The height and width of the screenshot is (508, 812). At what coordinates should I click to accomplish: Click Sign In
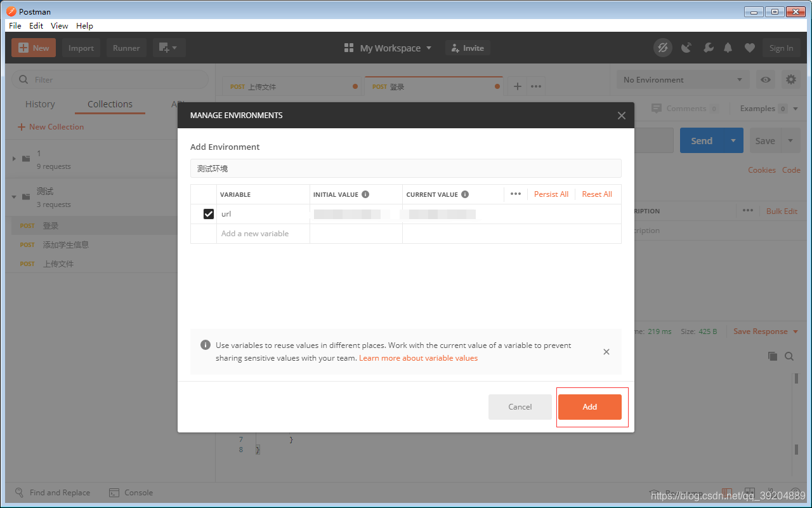[781, 48]
